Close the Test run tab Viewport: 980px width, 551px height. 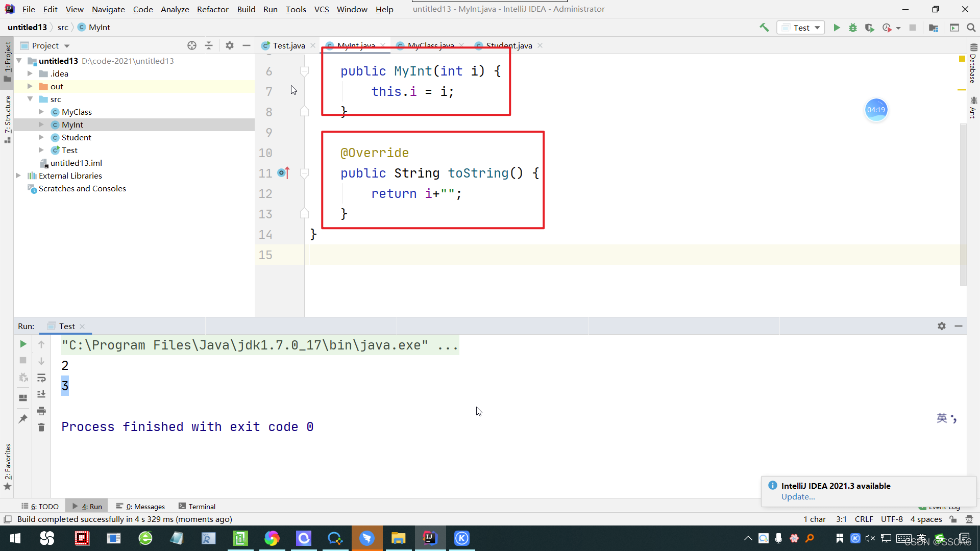[82, 327]
